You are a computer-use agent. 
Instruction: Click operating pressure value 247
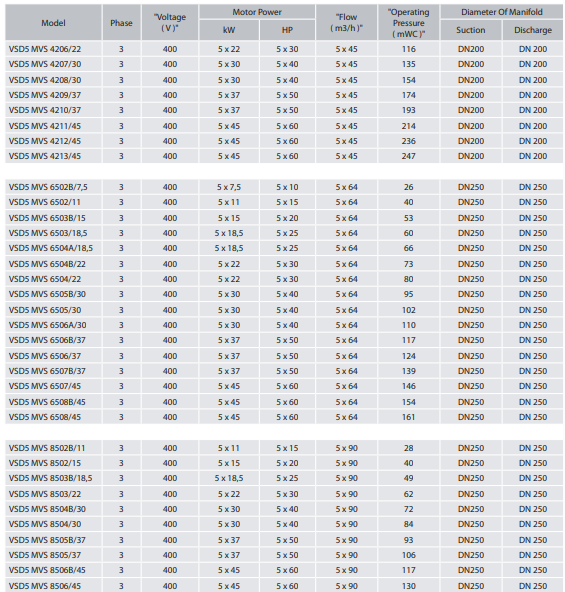409,156
